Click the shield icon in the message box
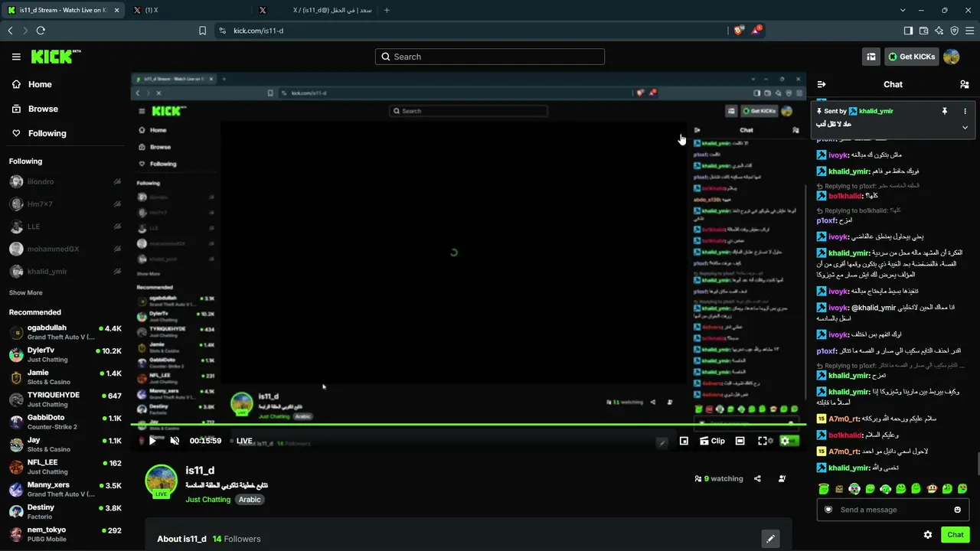This screenshot has height=551, width=980. coord(828,510)
